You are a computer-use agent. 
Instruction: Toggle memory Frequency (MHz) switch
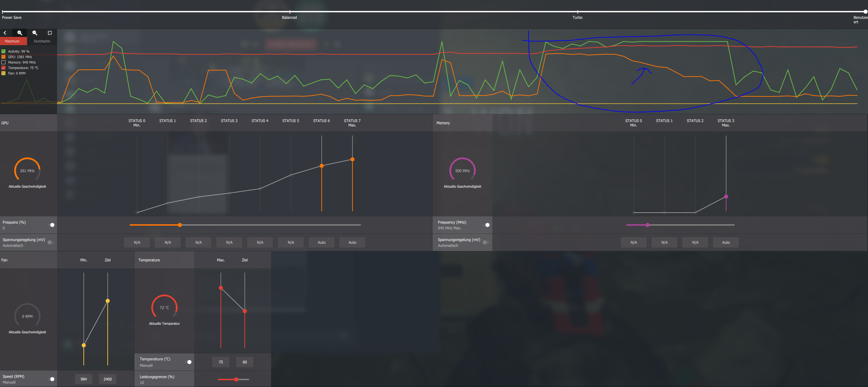pos(487,225)
